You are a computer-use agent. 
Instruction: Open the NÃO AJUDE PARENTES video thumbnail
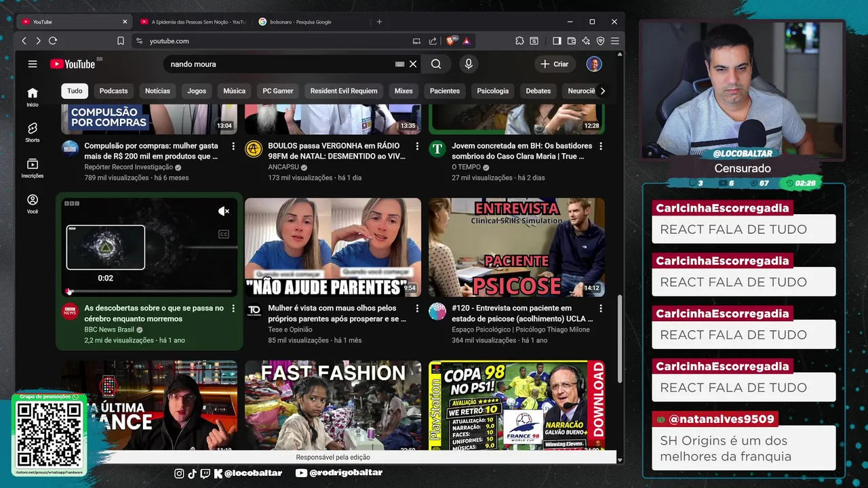pos(332,247)
